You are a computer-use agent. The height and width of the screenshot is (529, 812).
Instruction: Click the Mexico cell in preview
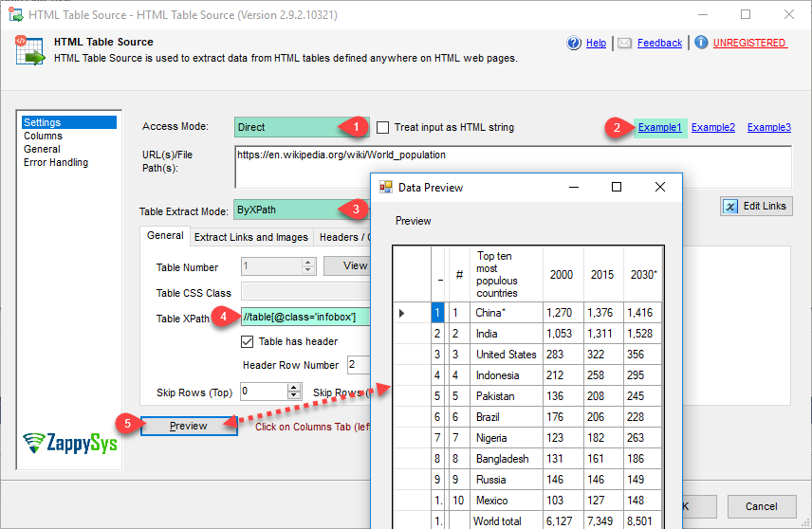click(x=507, y=501)
